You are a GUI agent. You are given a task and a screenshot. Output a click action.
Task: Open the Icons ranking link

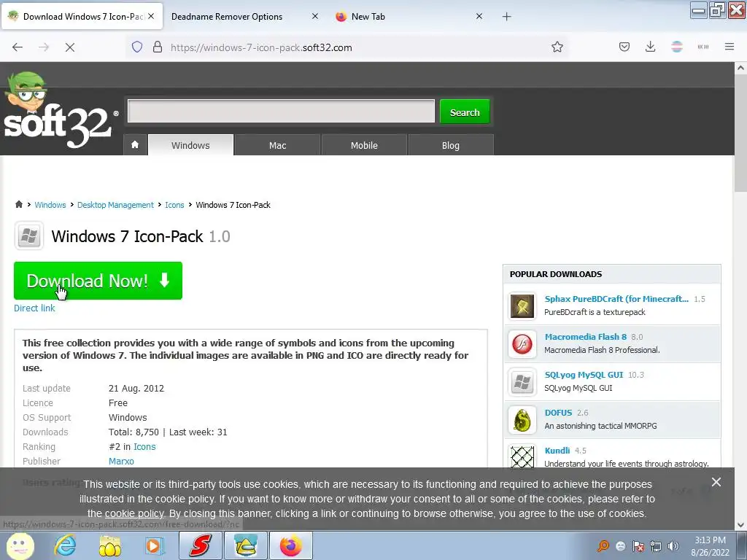pos(144,447)
